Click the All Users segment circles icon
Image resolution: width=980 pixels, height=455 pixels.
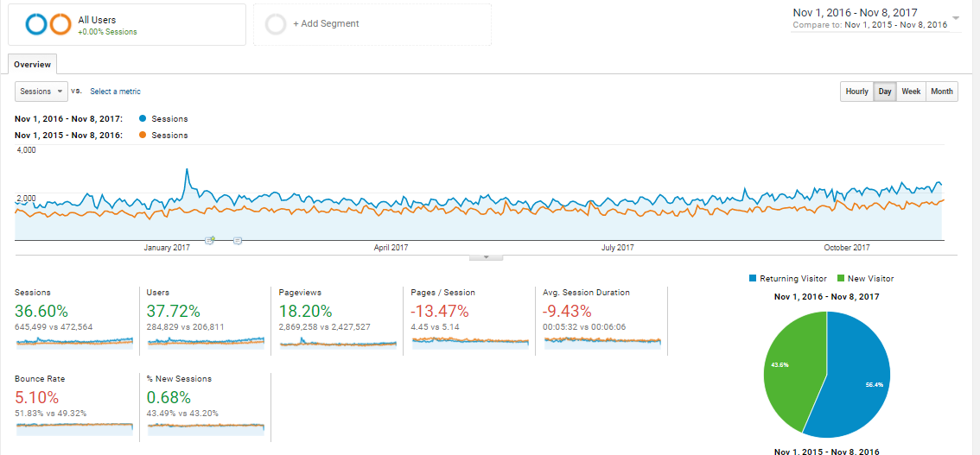(48, 24)
